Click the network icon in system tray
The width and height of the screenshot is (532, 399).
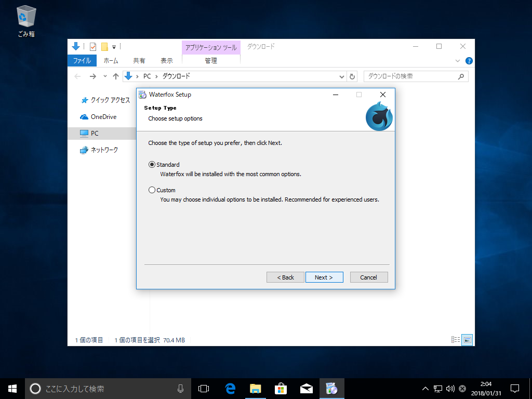[x=437, y=389]
